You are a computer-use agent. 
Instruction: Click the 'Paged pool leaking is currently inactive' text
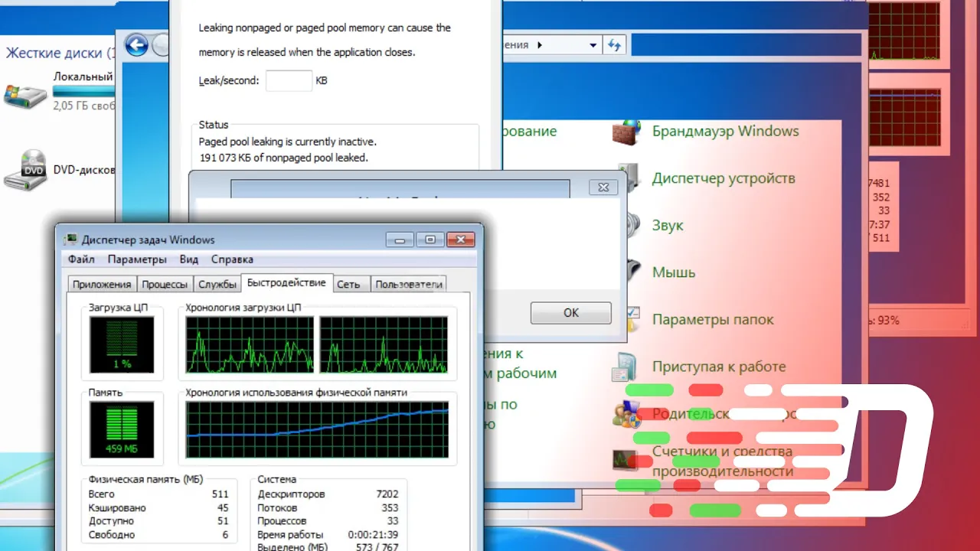[288, 142]
